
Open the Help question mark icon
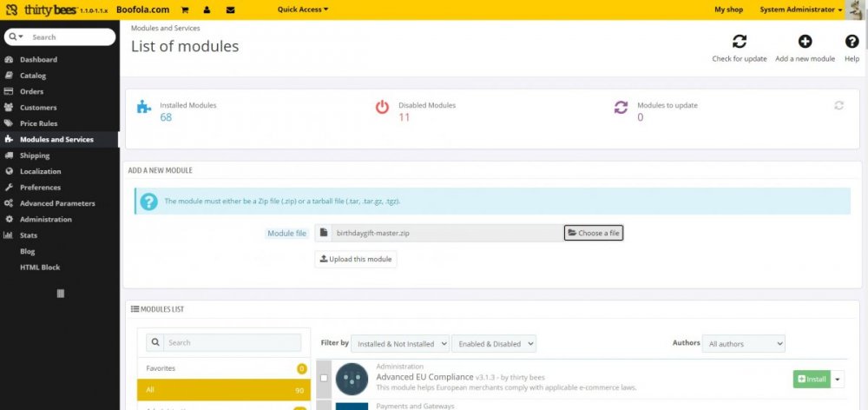[x=852, y=42]
